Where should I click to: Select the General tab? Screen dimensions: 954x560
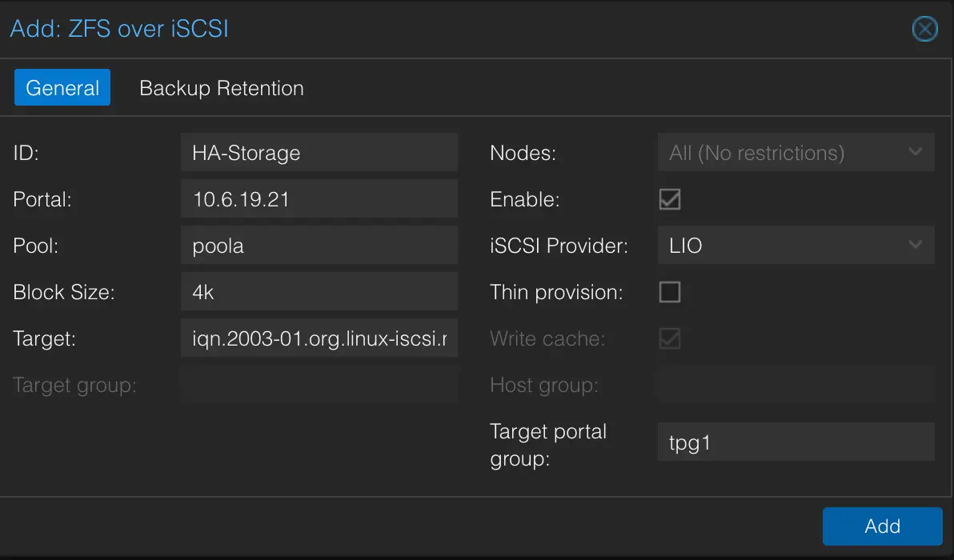(x=62, y=88)
